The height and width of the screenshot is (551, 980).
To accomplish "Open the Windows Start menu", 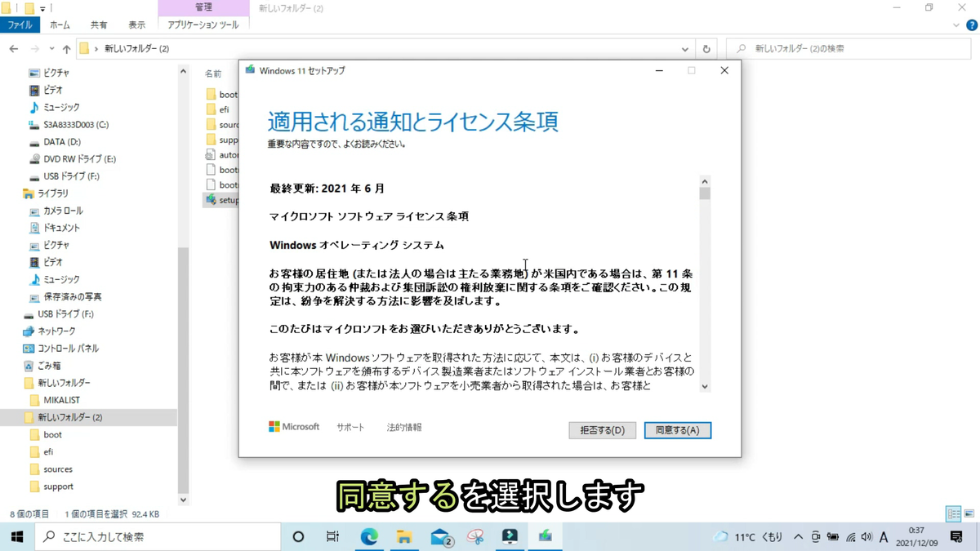I will [x=16, y=536].
